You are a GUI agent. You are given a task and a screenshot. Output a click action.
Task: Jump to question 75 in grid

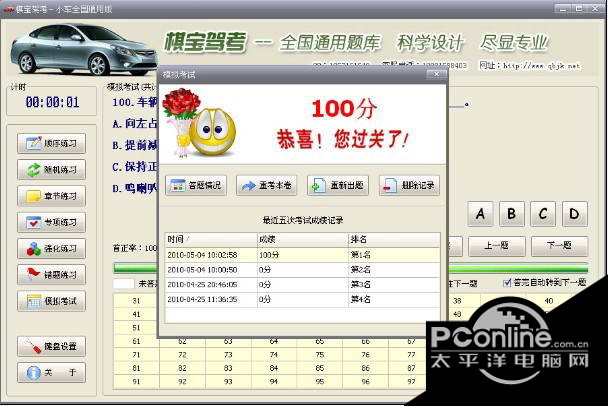320,355
